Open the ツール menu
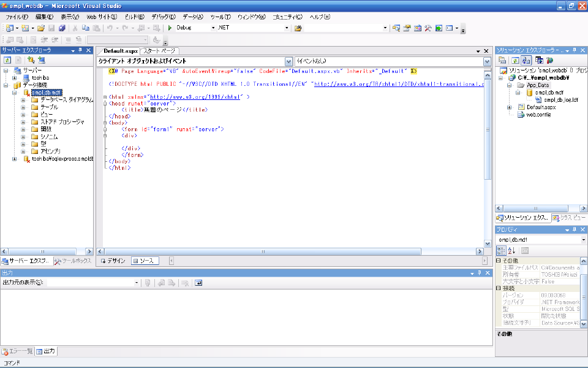Viewport: 588px width, 368px height. click(221, 17)
